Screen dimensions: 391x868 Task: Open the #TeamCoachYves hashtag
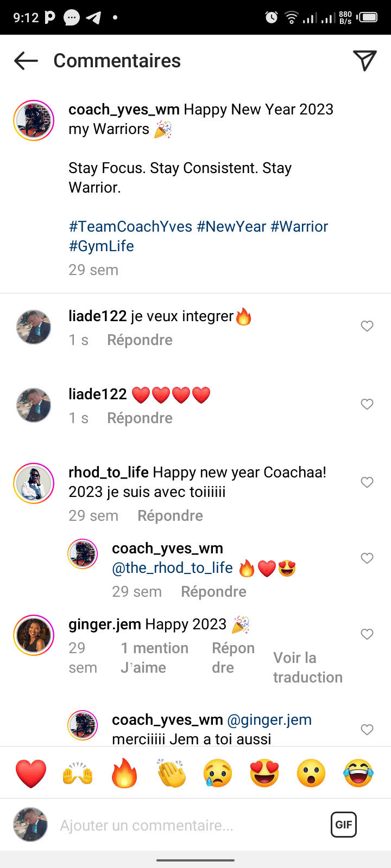pos(130,226)
